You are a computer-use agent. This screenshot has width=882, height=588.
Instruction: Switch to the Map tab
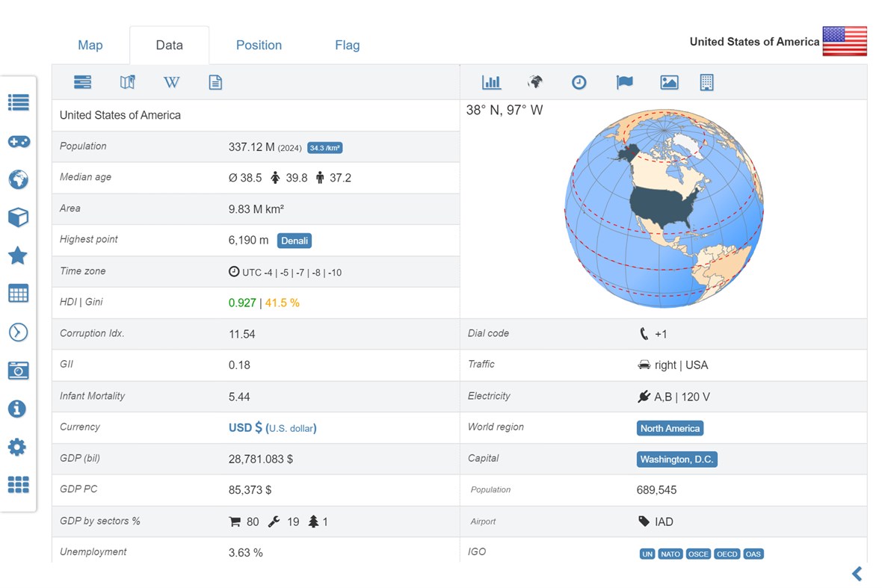[90, 45]
